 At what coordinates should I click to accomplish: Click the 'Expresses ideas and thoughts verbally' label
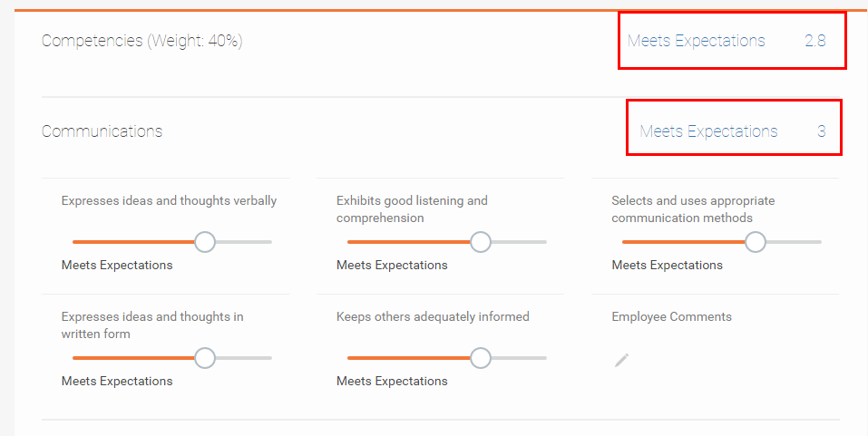click(169, 201)
